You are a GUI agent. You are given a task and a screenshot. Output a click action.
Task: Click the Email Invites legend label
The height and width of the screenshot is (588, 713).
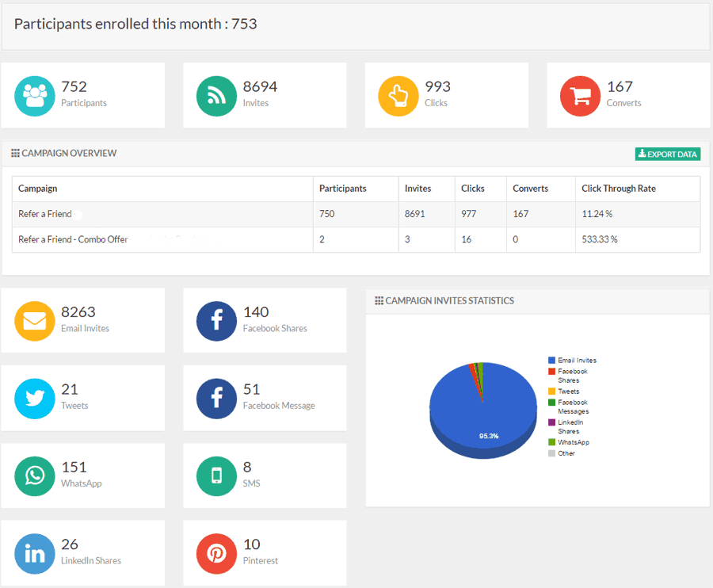[577, 360]
